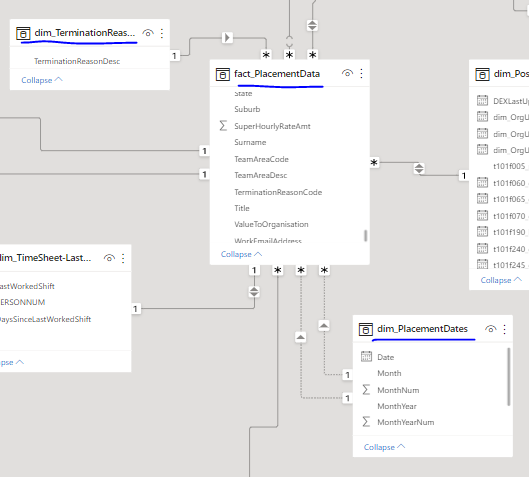Toggle visibility of dim_PlacementDates table

491,329
